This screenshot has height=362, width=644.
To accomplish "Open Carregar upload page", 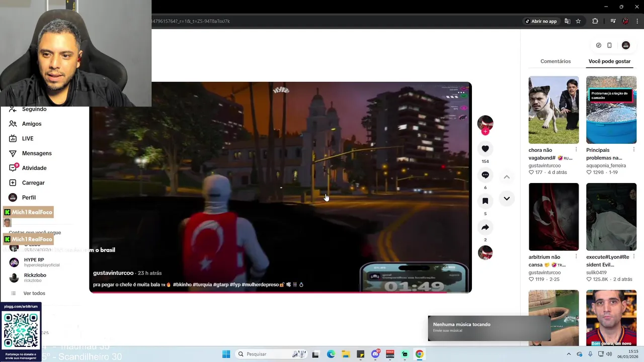I will pos(33,183).
